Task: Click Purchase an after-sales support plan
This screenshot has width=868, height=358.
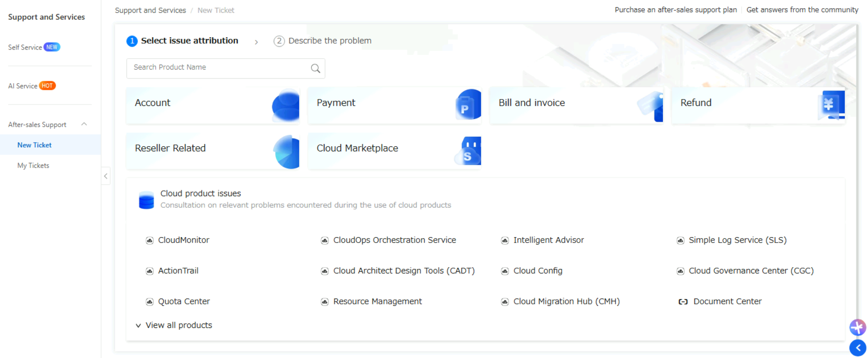Action: point(676,10)
